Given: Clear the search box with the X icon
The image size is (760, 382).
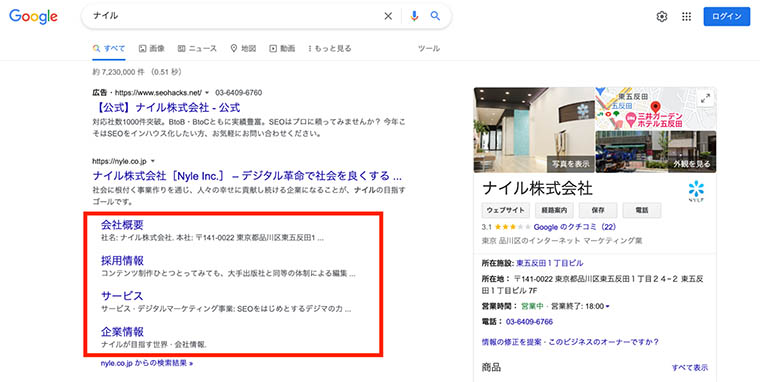Looking at the screenshot, I should click(x=388, y=16).
